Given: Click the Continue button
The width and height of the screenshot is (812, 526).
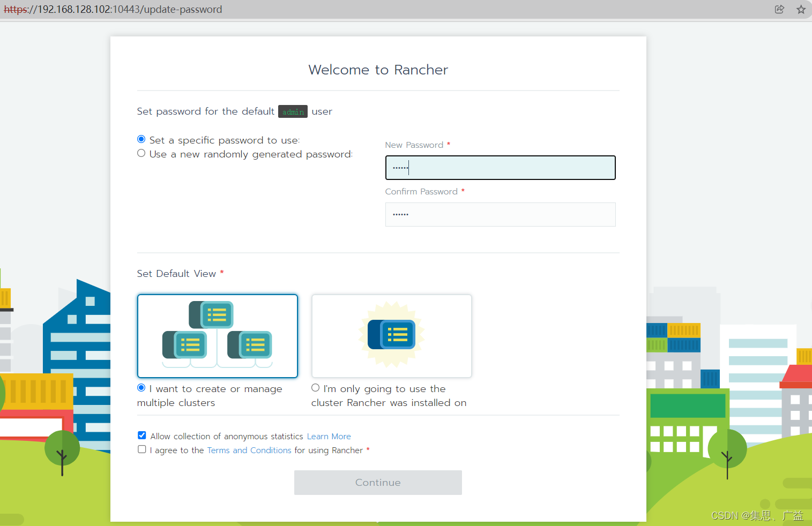Looking at the screenshot, I should tap(378, 483).
